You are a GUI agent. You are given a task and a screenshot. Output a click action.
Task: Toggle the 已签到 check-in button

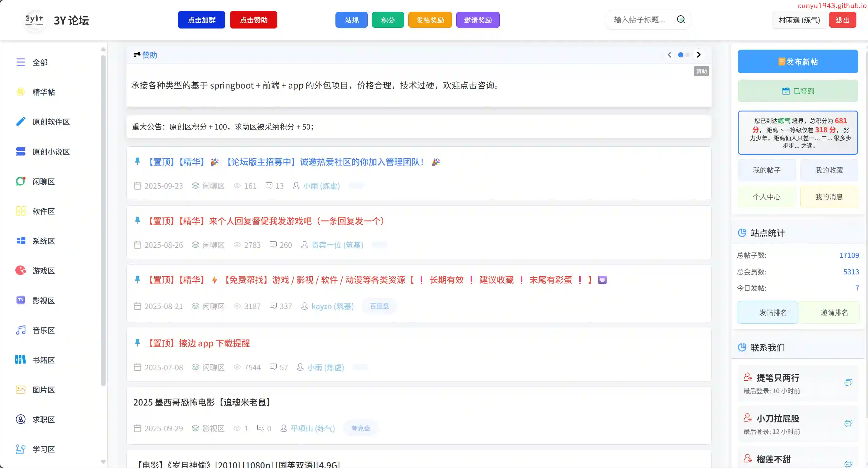[x=798, y=91]
